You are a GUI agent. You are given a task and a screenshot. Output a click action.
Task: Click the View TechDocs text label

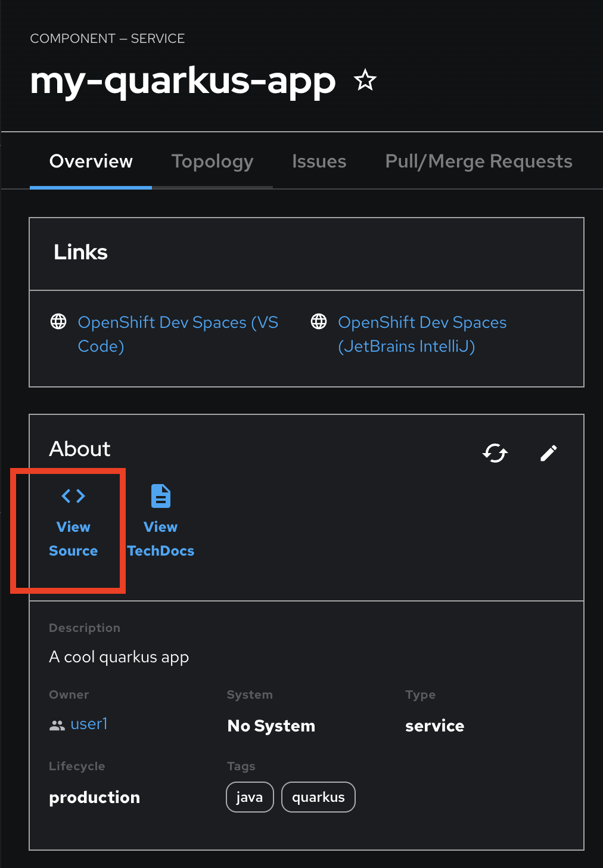tap(161, 539)
